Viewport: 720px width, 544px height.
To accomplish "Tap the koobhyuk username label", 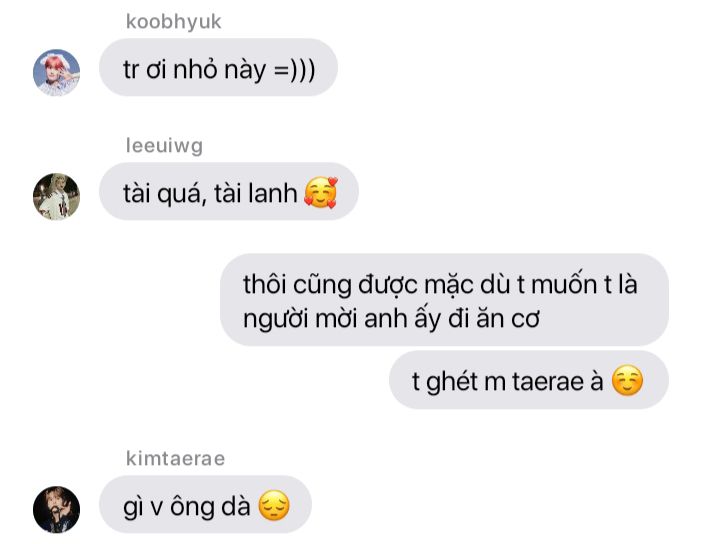I will click(x=174, y=22).
